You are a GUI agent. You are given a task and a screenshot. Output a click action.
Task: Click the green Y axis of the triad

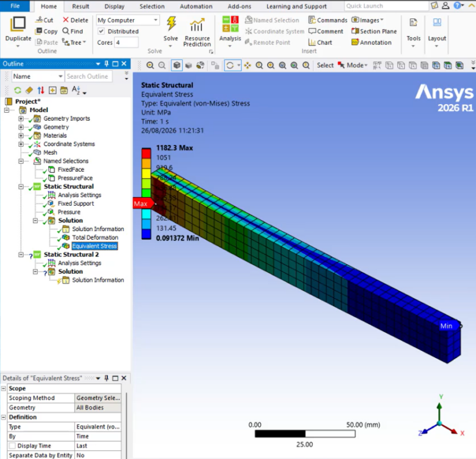click(439, 411)
